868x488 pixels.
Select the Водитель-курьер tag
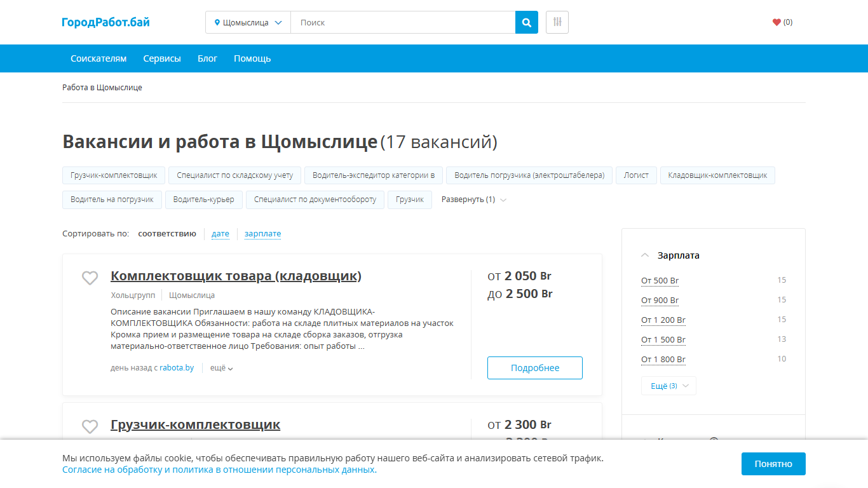coord(204,200)
